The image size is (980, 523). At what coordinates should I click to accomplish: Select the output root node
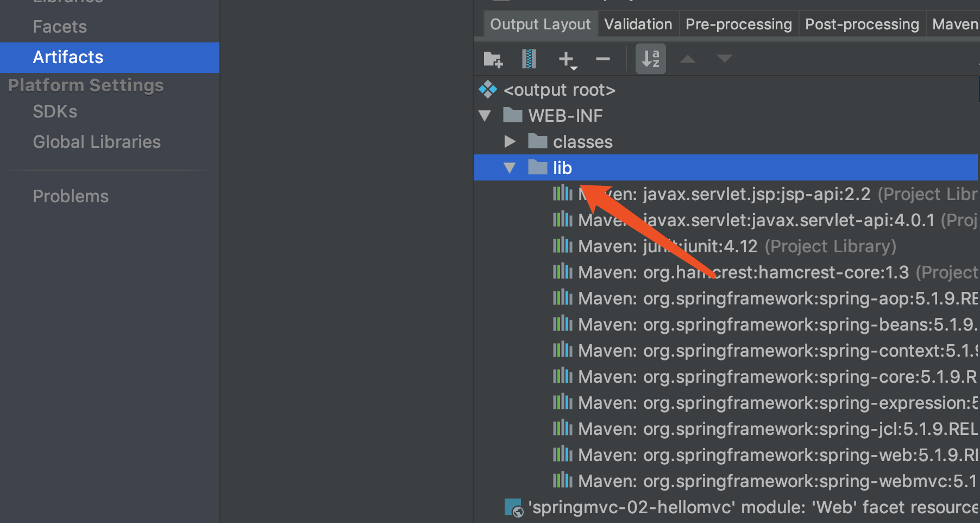click(559, 90)
